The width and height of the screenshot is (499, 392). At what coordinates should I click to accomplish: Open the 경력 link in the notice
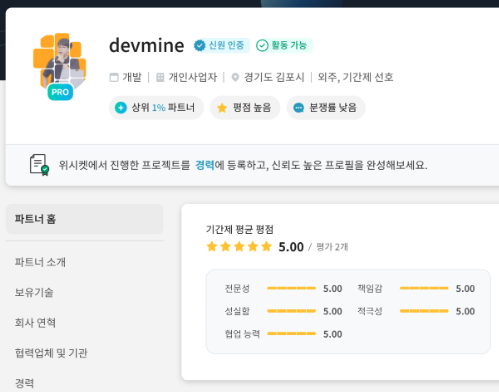205,165
